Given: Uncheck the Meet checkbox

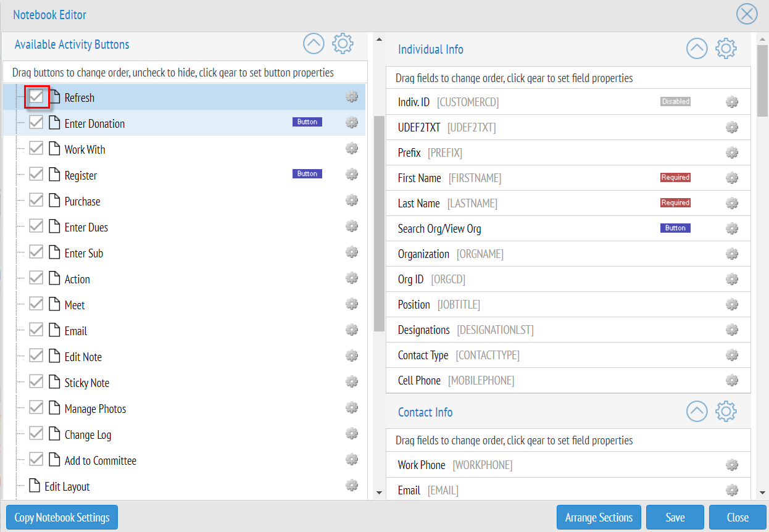Looking at the screenshot, I should coord(36,304).
